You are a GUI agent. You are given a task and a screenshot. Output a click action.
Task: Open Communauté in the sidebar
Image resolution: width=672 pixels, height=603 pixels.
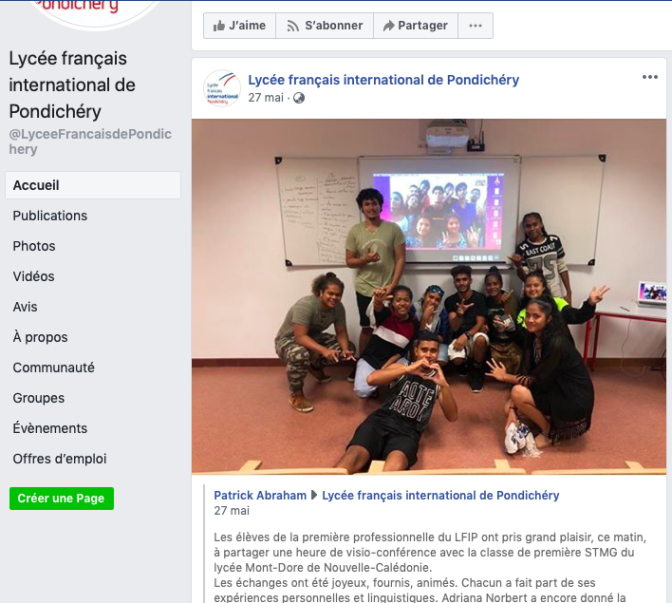54,368
